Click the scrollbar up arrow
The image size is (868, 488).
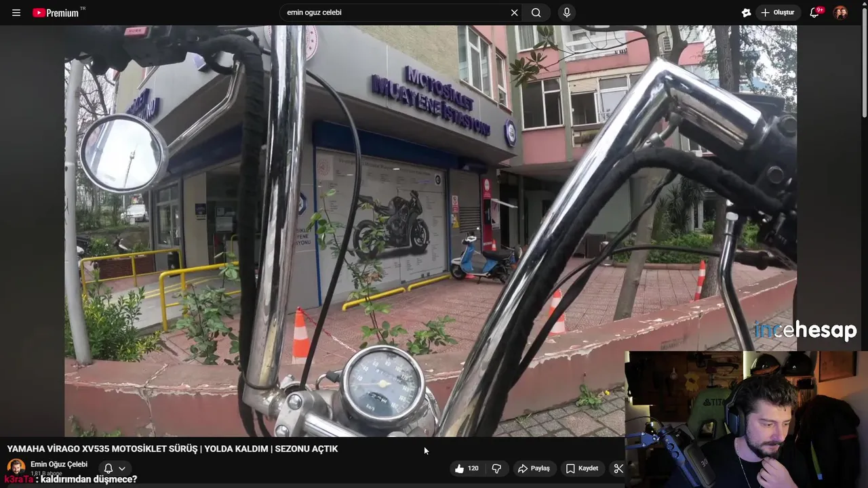coord(863,4)
